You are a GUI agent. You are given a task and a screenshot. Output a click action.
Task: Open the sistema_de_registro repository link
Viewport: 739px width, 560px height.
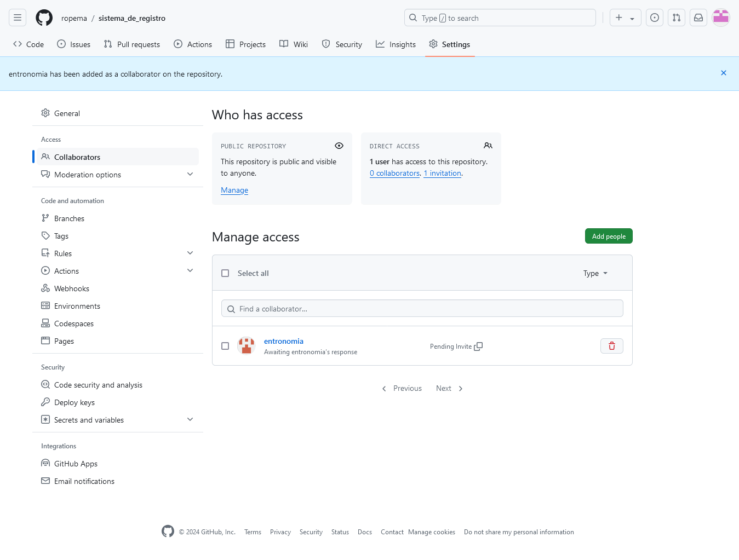(x=132, y=18)
